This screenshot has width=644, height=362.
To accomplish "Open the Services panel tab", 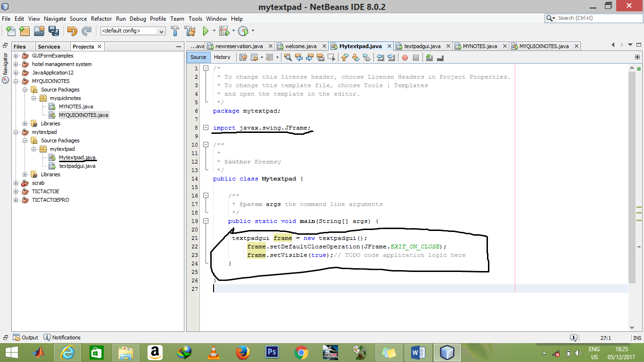I will [49, 47].
